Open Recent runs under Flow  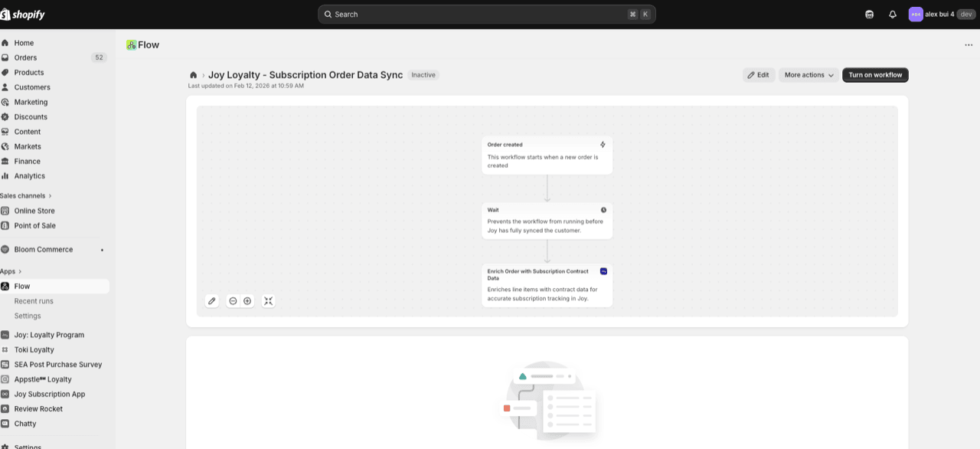click(34, 301)
